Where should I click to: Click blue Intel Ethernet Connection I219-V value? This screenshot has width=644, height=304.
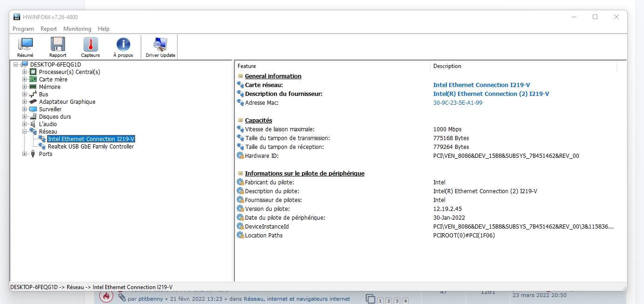(x=481, y=85)
